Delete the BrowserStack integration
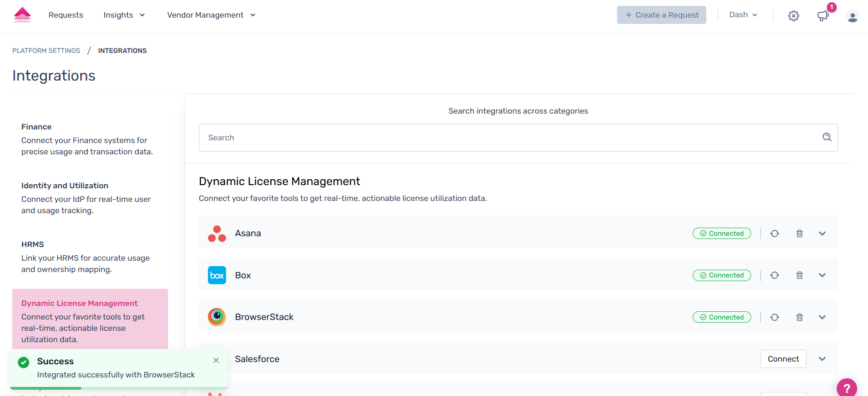 (800, 317)
